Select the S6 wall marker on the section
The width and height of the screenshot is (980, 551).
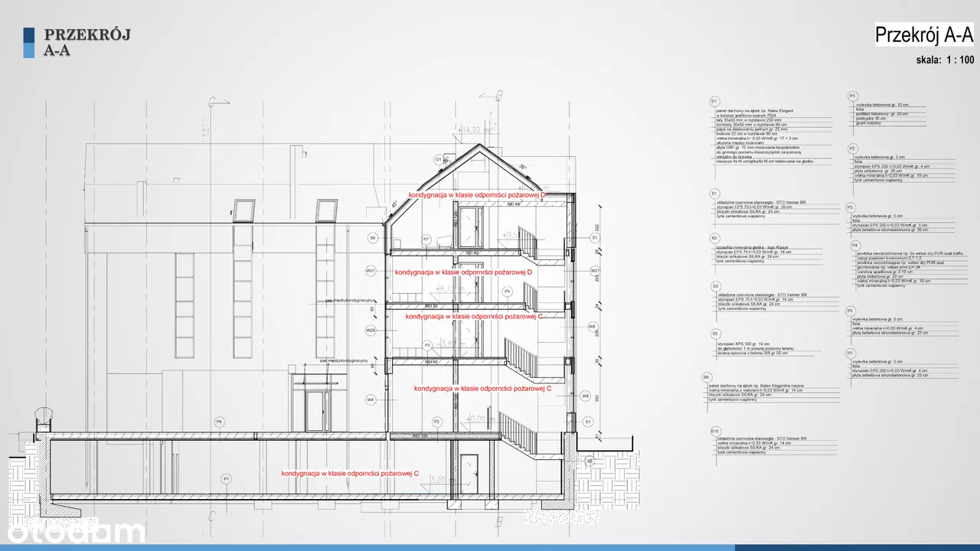(373, 238)
